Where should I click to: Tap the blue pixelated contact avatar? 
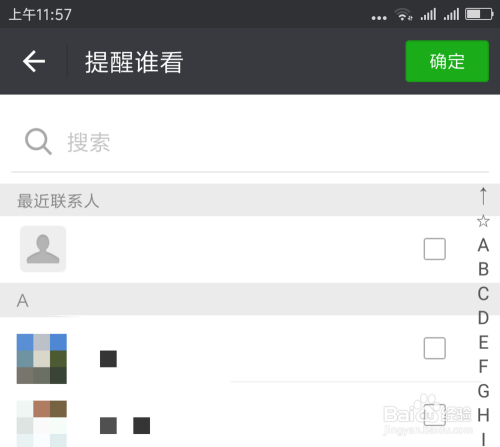[42, 359]
